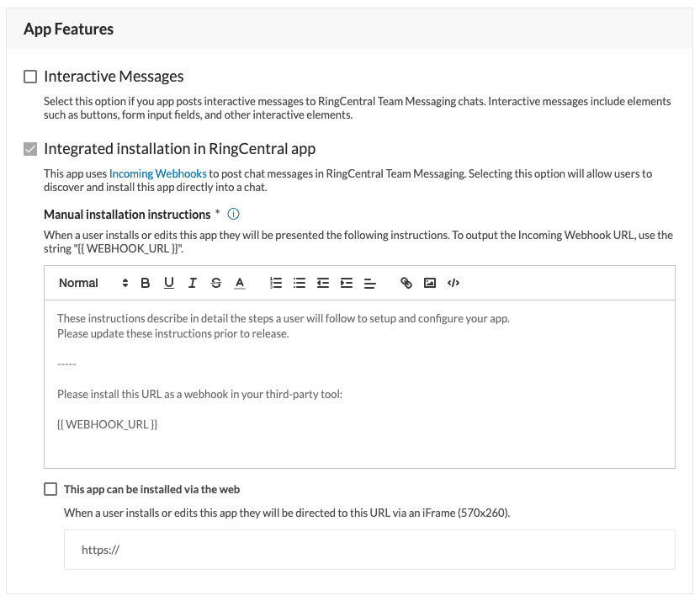Check This app can be installed via the web
The image size is (700, 601).
tap(50, 489)
